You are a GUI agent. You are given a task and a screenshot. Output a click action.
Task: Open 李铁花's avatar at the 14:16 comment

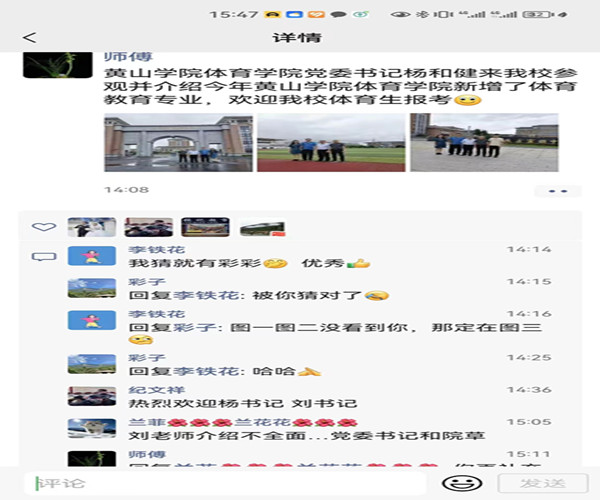(92, 320)
